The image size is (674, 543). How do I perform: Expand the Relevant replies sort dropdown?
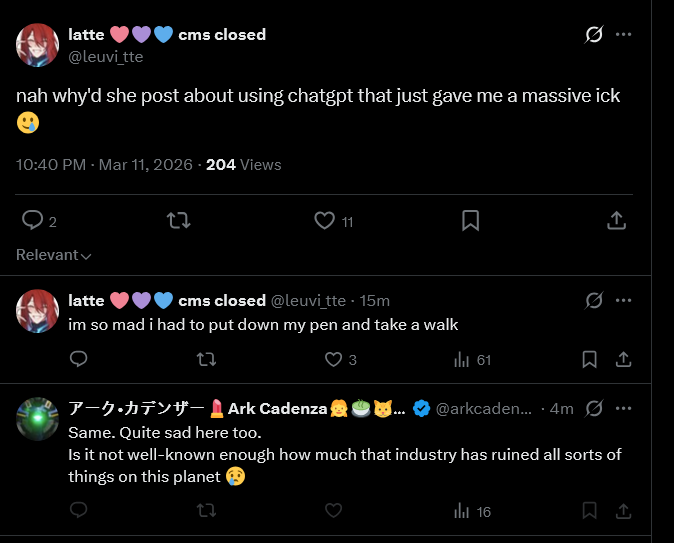(54, 255)
